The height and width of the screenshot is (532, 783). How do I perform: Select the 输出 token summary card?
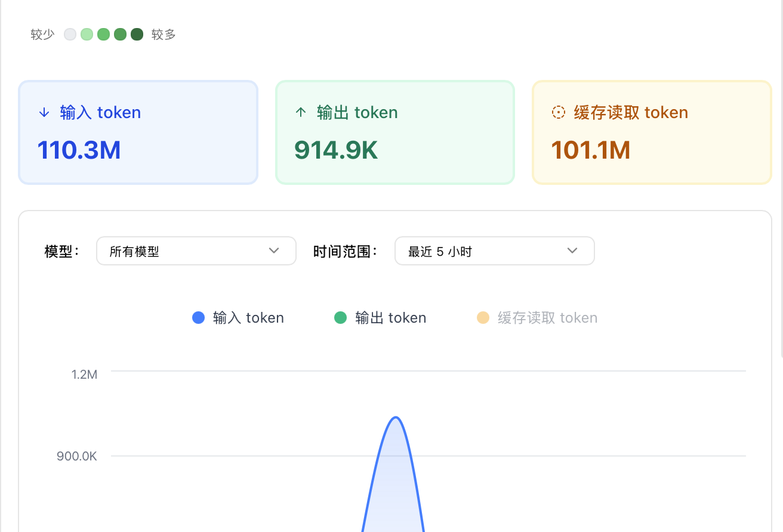tap(394, 132)
